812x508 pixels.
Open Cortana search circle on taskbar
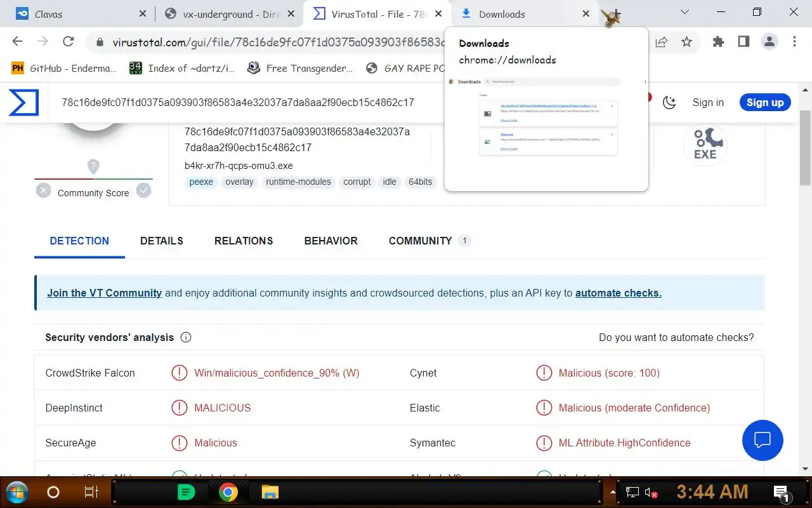coord(53,492)
